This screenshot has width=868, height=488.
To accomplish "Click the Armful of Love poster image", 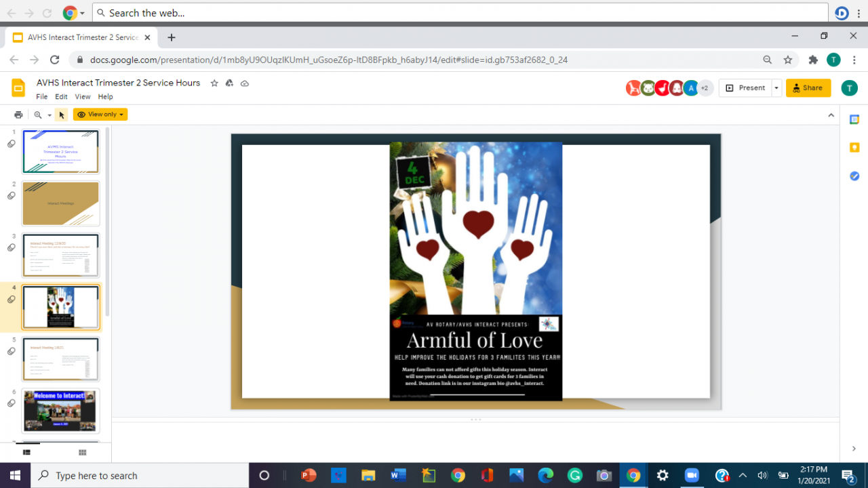I will tap(476, 271).
